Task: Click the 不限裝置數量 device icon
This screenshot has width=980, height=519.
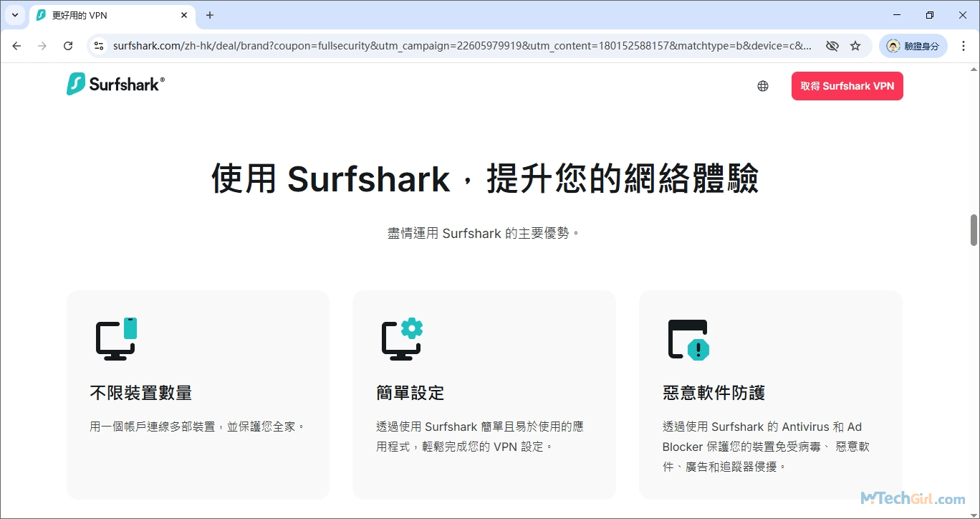Action: click(x=116, y=338)
